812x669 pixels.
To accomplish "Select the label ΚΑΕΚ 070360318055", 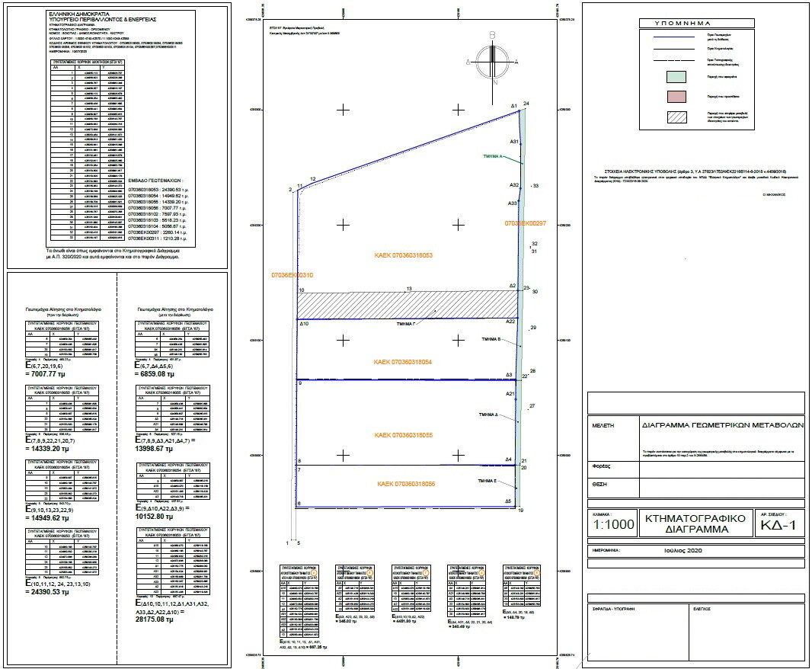I will [404, 435].
